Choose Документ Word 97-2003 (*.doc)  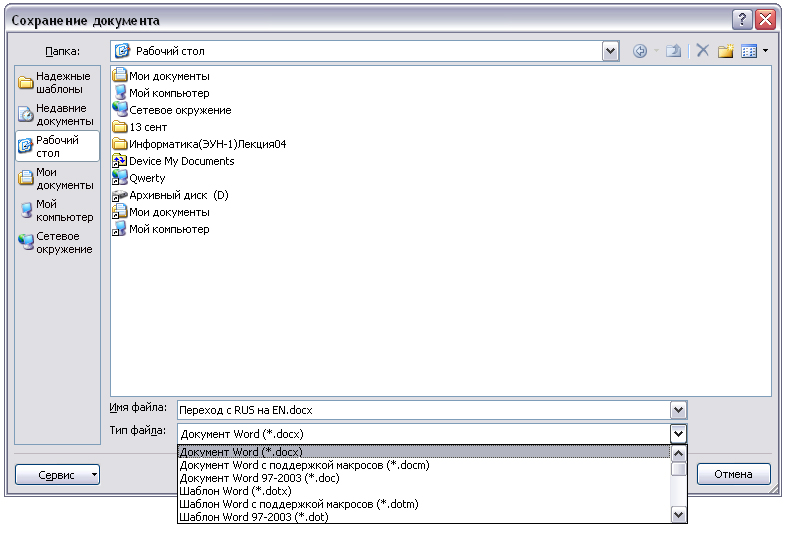(424, 478)
